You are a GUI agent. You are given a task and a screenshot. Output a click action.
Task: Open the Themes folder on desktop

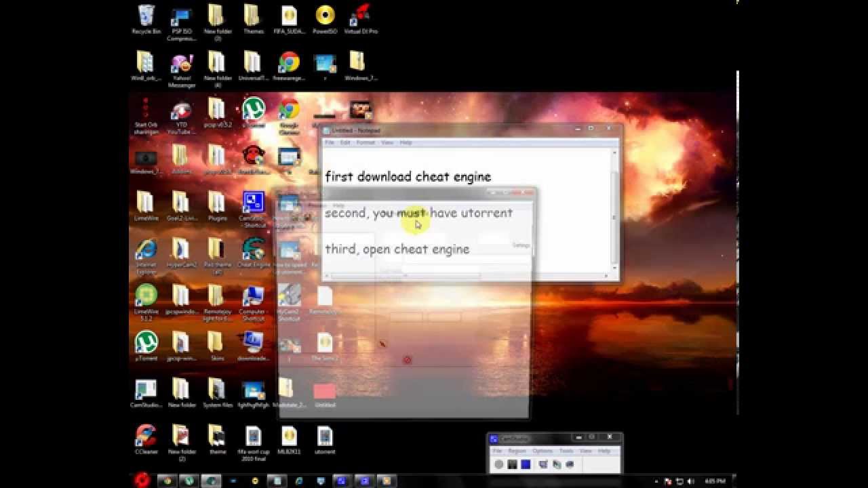[x=253, y=19]
